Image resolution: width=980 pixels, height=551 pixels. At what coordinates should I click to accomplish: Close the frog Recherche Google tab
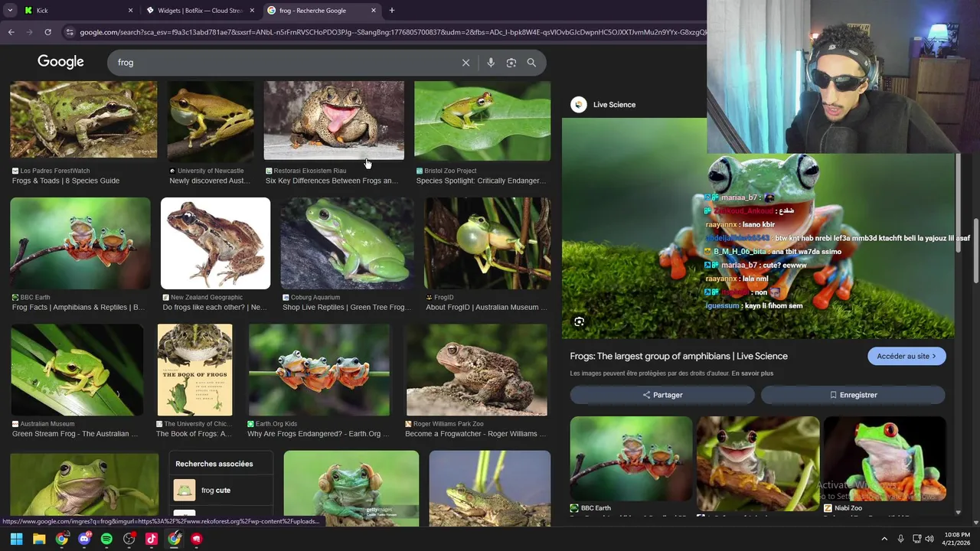click(x=374, y=11)
